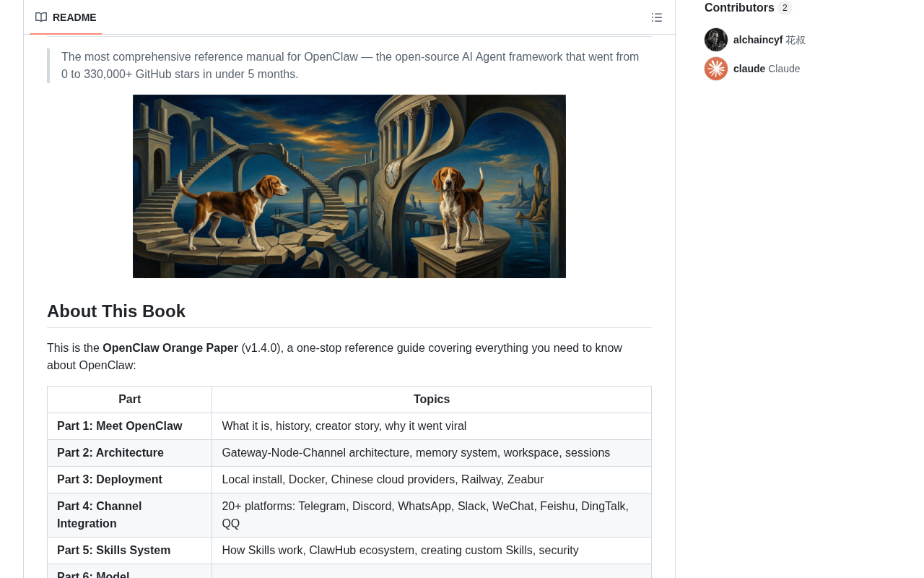
Task: Select the README tab
Action: [66, 17]
